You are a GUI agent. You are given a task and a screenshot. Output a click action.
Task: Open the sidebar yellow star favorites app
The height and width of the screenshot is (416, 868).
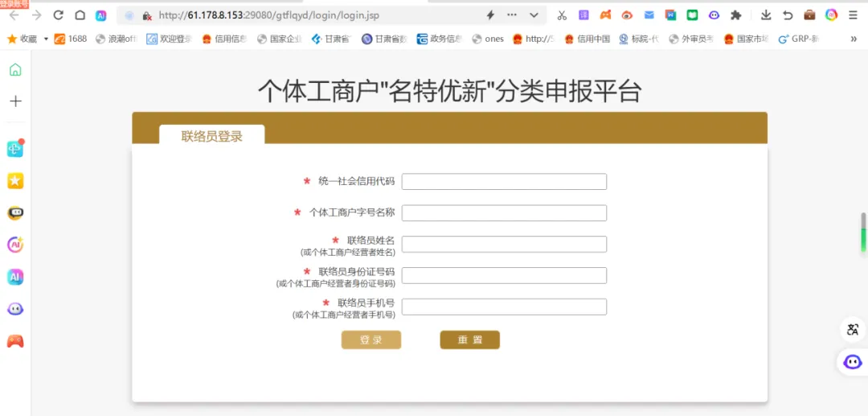[15, 180]
